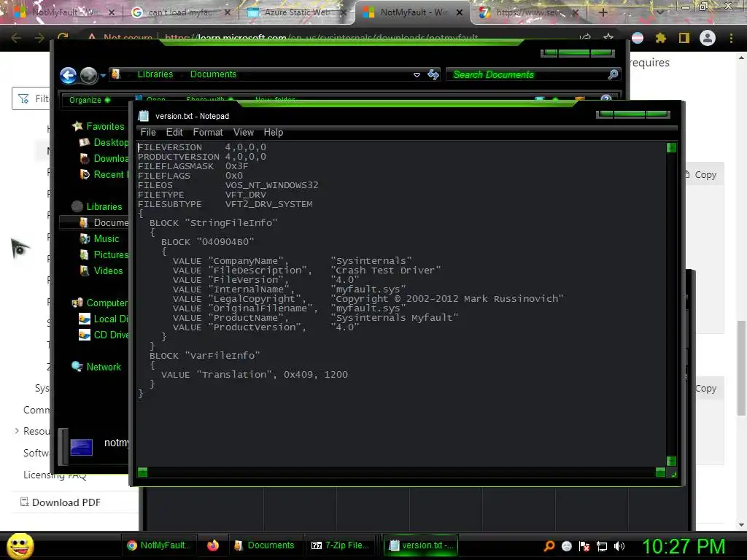
Task: Click the refresh icon beside address bar
Action: (x=433, y=74)
